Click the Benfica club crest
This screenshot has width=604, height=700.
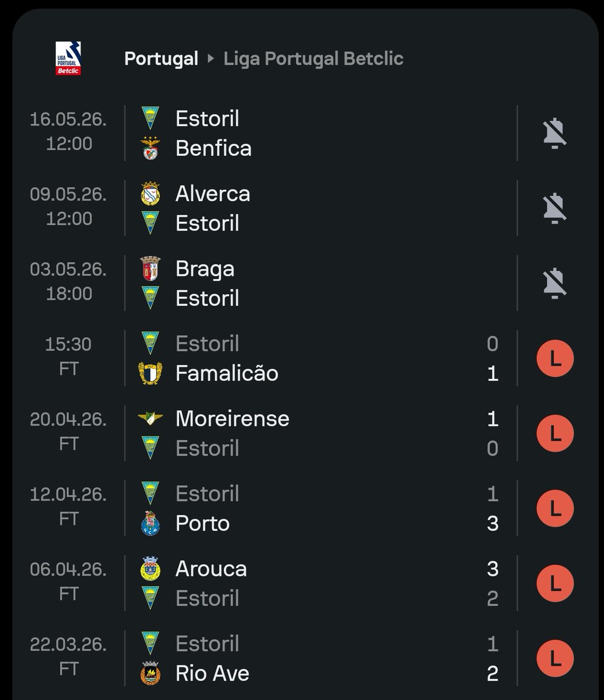(150, 149)
